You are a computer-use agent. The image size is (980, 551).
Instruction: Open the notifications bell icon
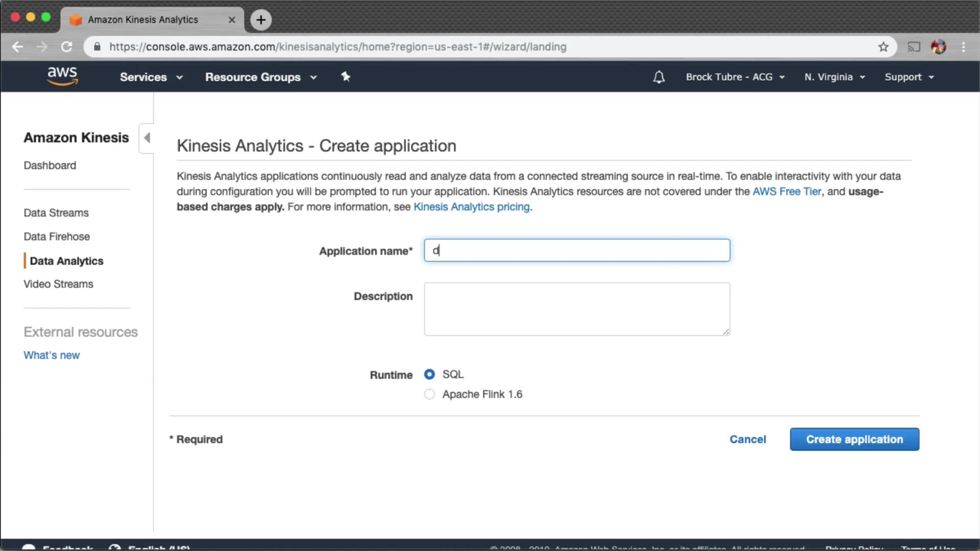658,77
